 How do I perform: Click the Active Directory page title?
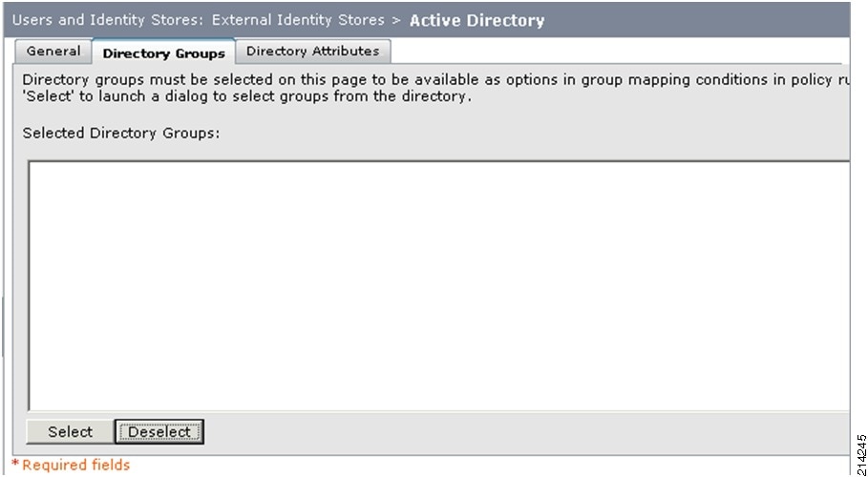pos(476,21)
